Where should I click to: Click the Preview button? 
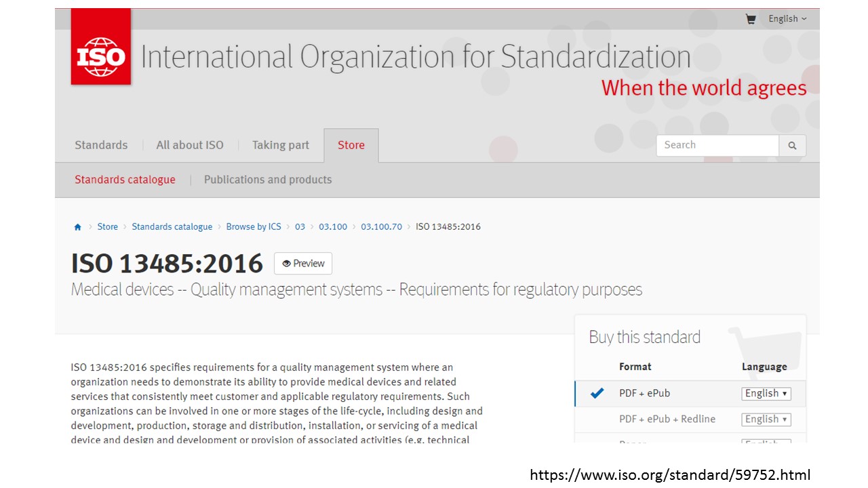(x=303, y=264)
